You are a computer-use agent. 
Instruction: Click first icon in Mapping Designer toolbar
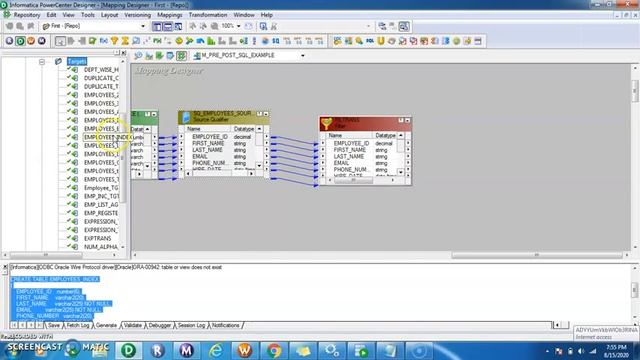point(138,56)
